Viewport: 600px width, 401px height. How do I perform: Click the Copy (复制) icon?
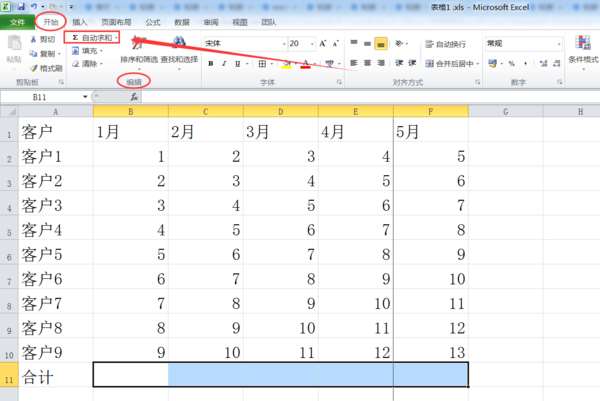pyautogui.click(x=33, y=54)
